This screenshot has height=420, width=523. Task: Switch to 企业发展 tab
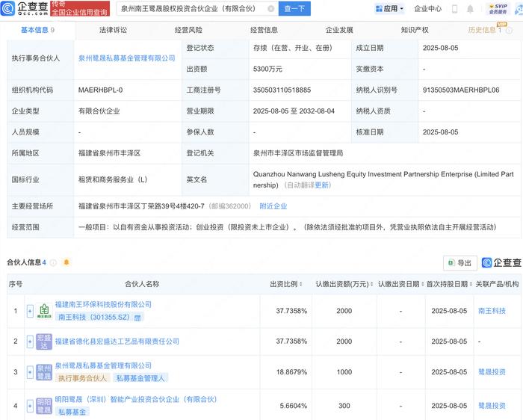[339, 30]
